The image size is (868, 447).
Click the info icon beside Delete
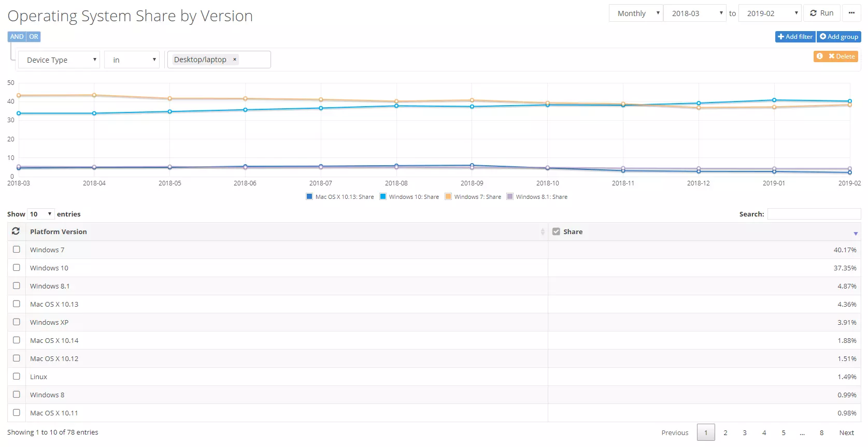pos(820,56)
